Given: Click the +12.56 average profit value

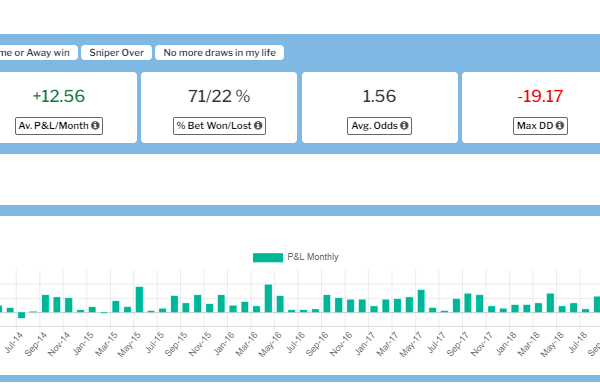Looking at the screenshot, I should (x=59, y=96).
